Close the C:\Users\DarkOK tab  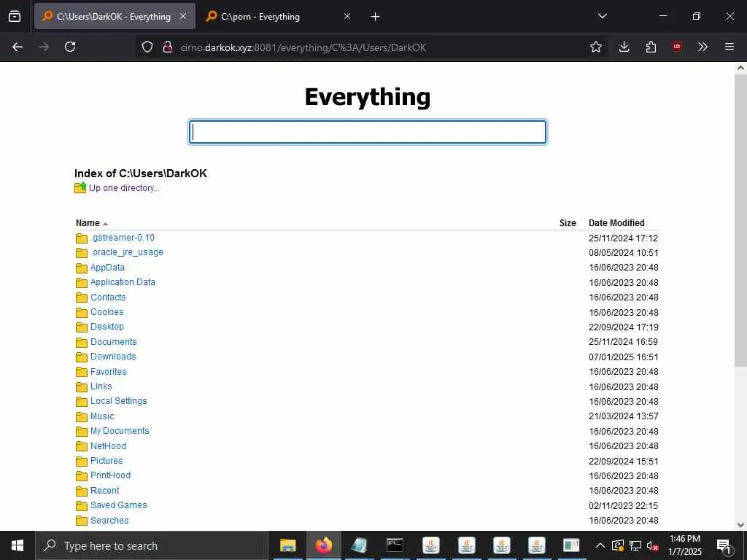pyautogui.click(x=183, y=17)
